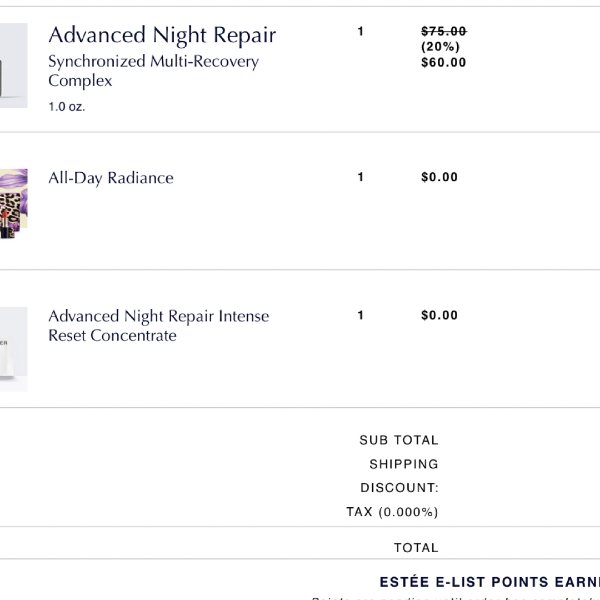Select the 1.0 oz. size text
The height and width of the screenshot is (600, 600).
[67, 107]
